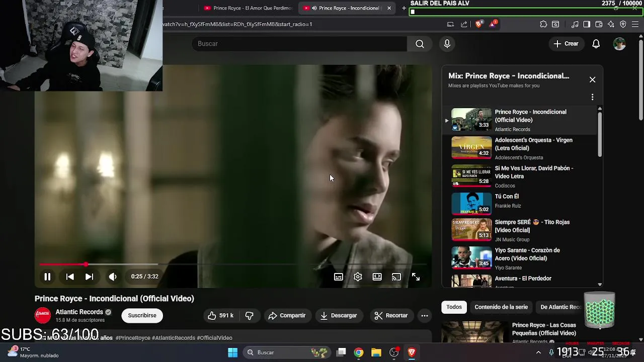Open a new browser tab
This screenshot has height=362, width=644.
[x=404, y=8]
